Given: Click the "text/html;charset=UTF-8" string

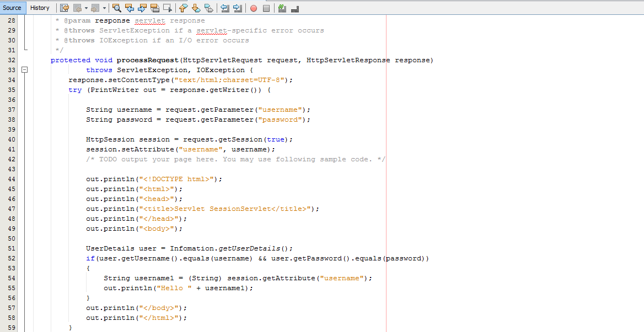Looking at the screenshot, I should pyautogui.click(x=229, y=80).
